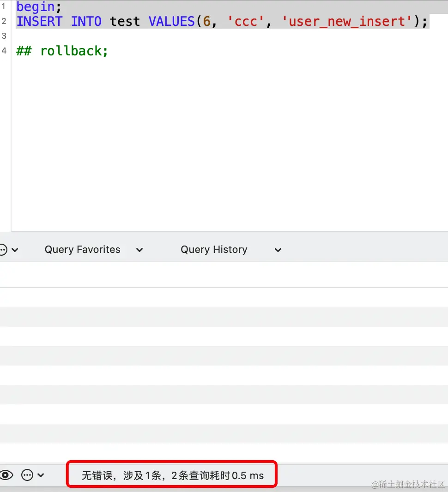This screenshot has height=492, width=448.
Task: Click the line number 4 in the gutter
Action: (x=4, y=50)
